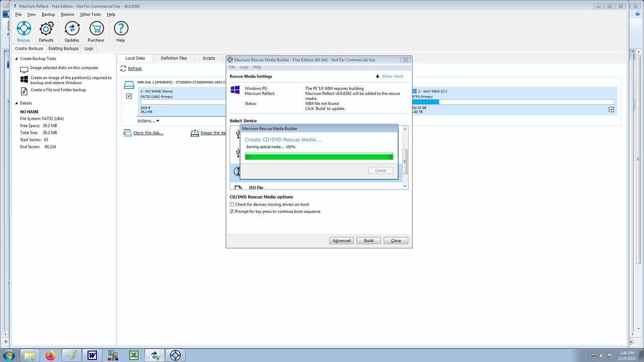Toggle the Win7 NEW (C:) partition checkbox
The image size is (644, 362).
pyautogui.click(x=611, y=109)
